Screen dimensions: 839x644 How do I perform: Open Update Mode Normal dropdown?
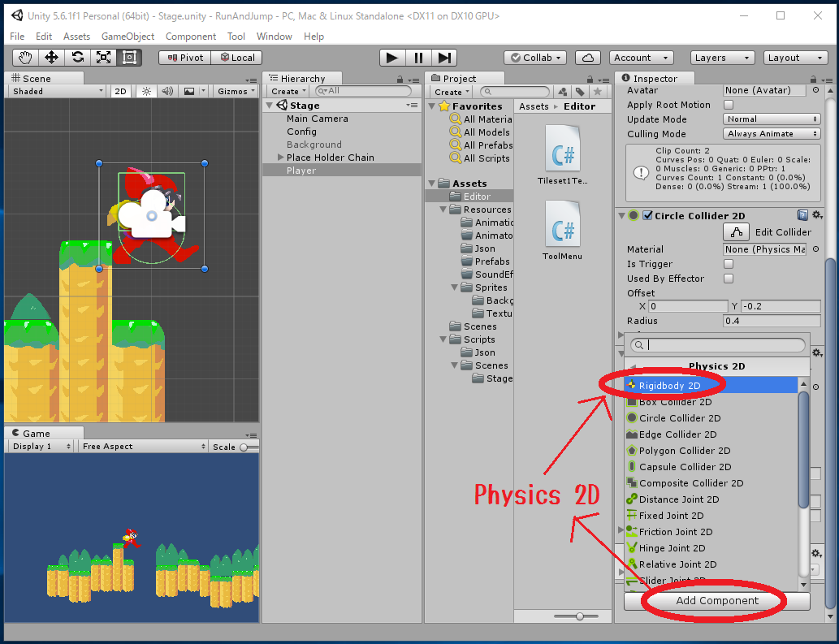pyautogui.click(x=772, y=119)
